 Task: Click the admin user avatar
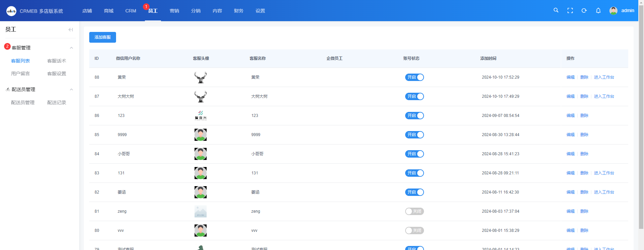(x=613, y=11)
